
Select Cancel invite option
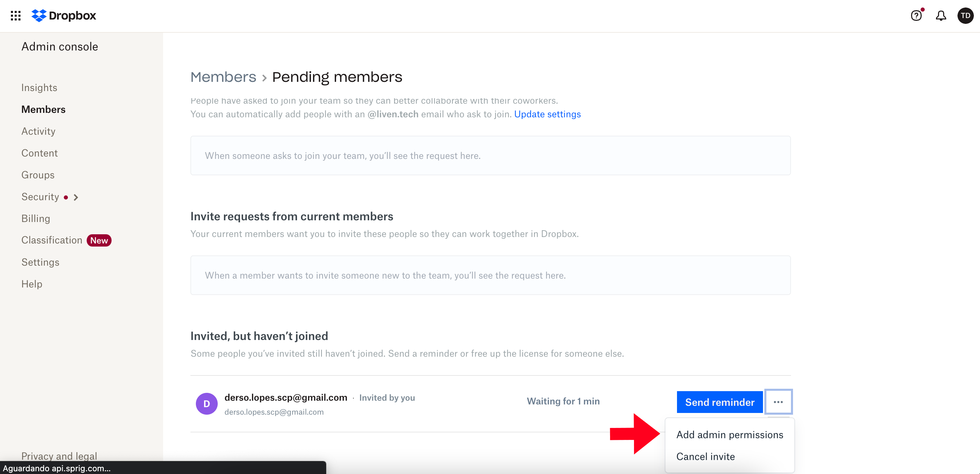coord(705,457)
